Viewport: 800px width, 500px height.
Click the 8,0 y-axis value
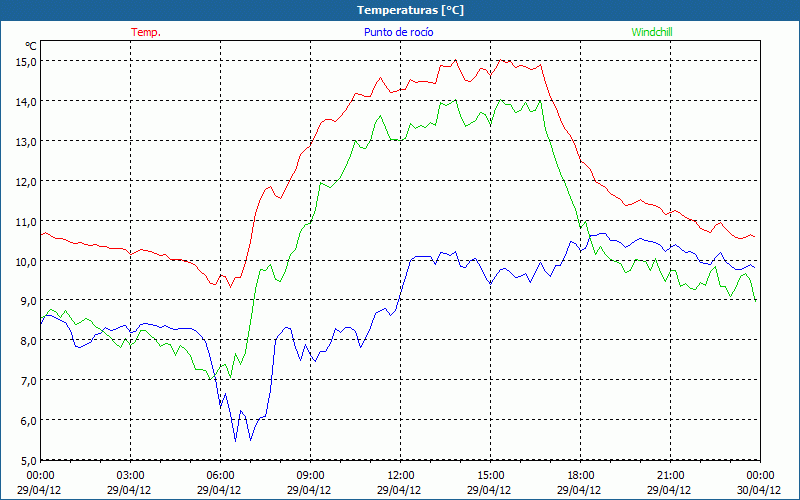click(x=29, y=341)
